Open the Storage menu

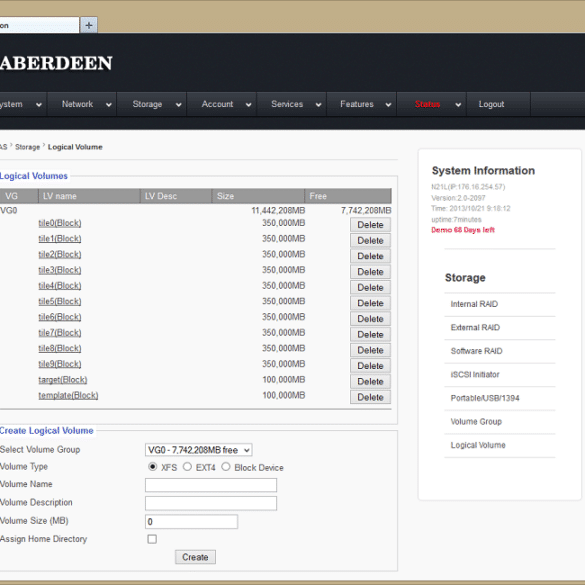point(147,104)
